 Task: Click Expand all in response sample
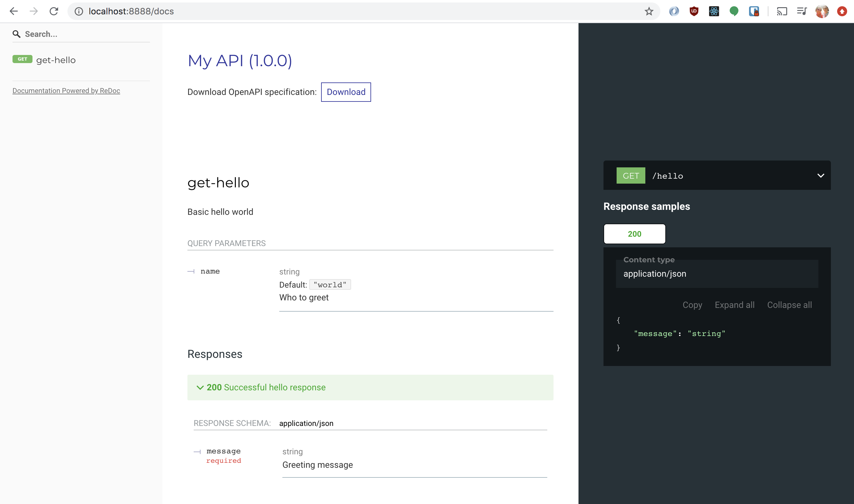tap(734, 305)
